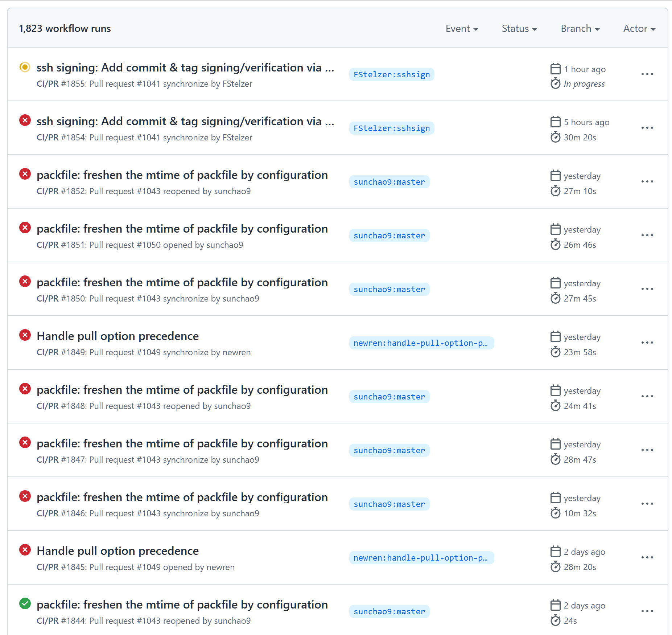Click the '27m 45s' duration text
Screen dimensions: 672x635
[x=580, y=299]
